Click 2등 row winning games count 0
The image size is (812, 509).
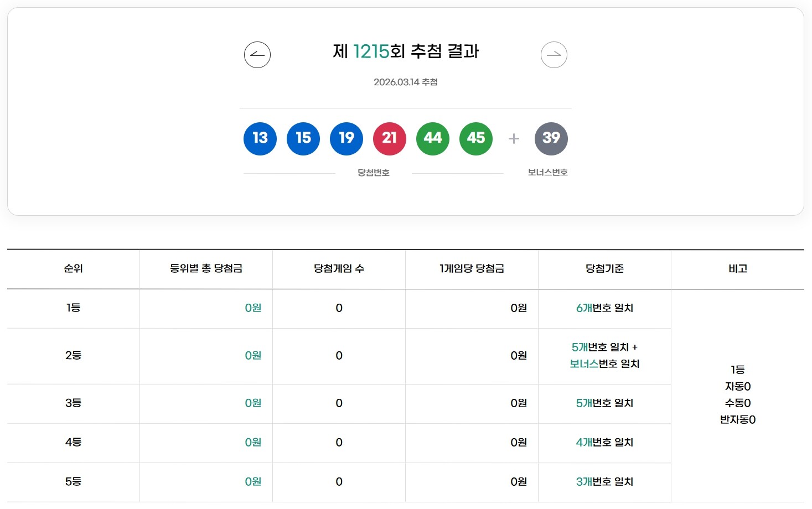(339, 355)
